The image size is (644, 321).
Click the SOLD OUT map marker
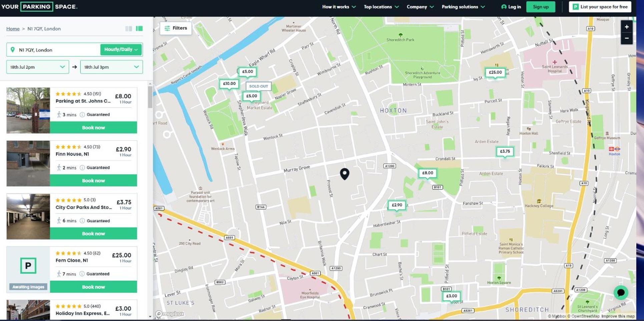(x=258, y=86)
